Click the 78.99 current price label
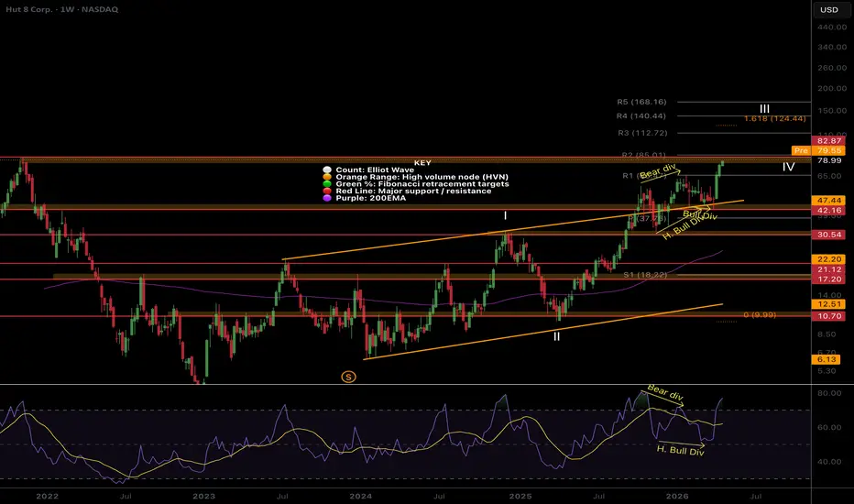Image resolution: width=854 pixels, height=504 pixels. click(828, 160)
